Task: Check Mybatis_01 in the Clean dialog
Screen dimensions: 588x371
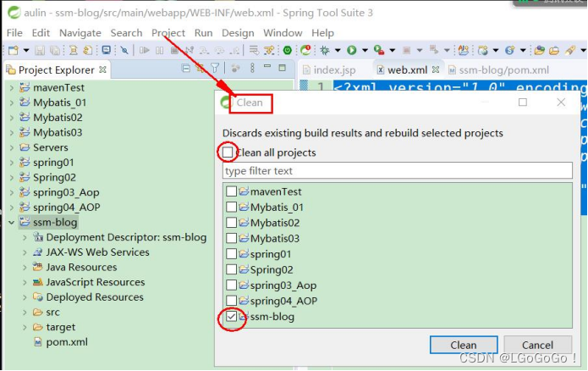Action: 231,207
